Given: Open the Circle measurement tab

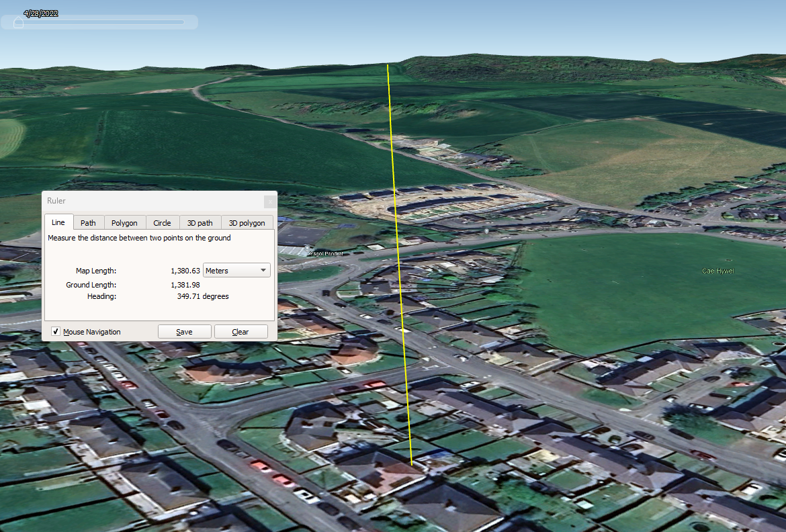Looking at the screenshot, I should pos(162,223).
